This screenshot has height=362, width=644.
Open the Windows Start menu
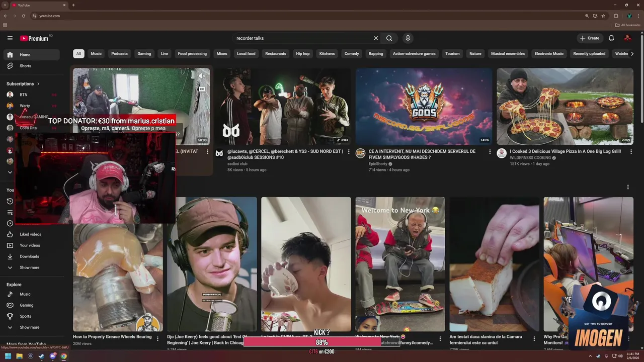[x=8, y=356]
